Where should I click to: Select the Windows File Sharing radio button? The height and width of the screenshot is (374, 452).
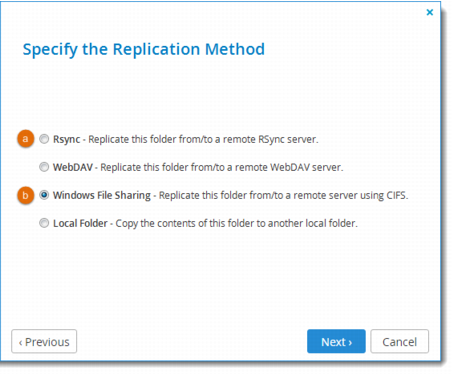click(44, 195)
